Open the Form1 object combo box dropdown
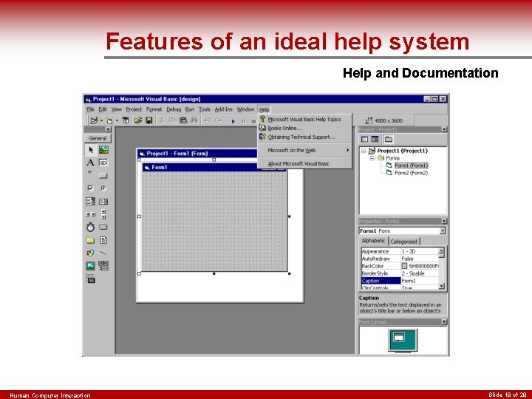The width and height of the screenshot is (532, 399). click(443, 231)
